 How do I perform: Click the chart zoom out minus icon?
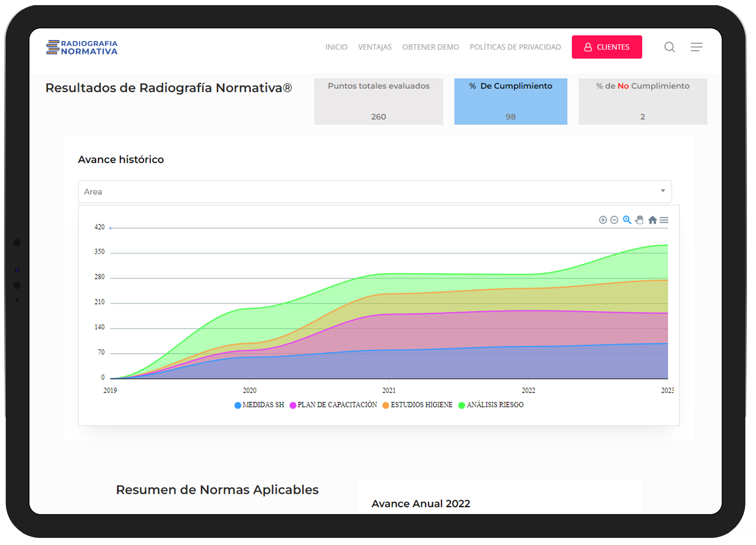tap(614, 220)
